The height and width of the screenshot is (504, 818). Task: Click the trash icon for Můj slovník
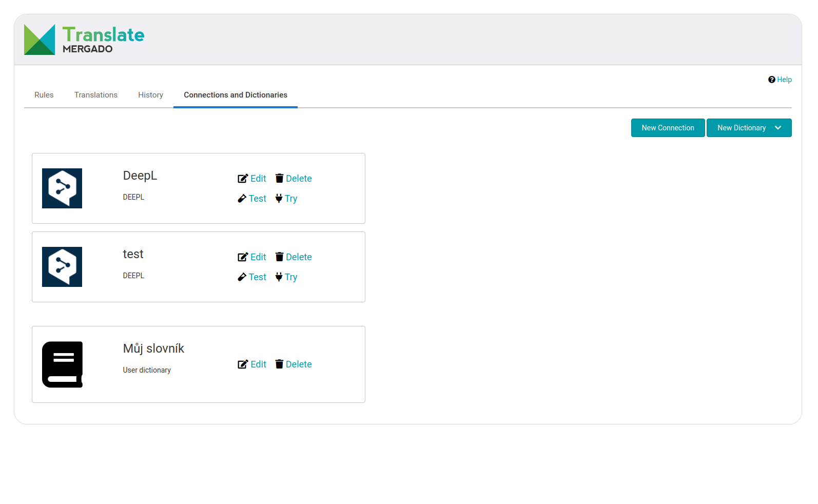[x=279, y=364]
